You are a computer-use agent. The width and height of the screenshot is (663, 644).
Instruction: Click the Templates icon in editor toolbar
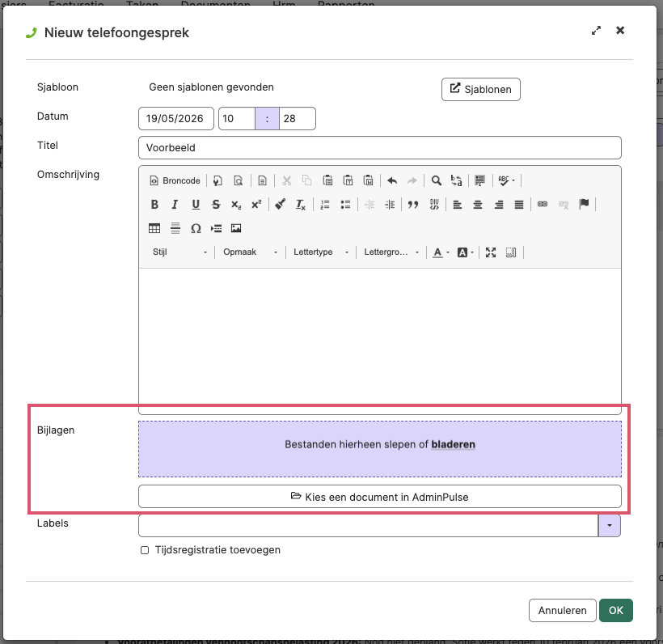coord(262,180)
